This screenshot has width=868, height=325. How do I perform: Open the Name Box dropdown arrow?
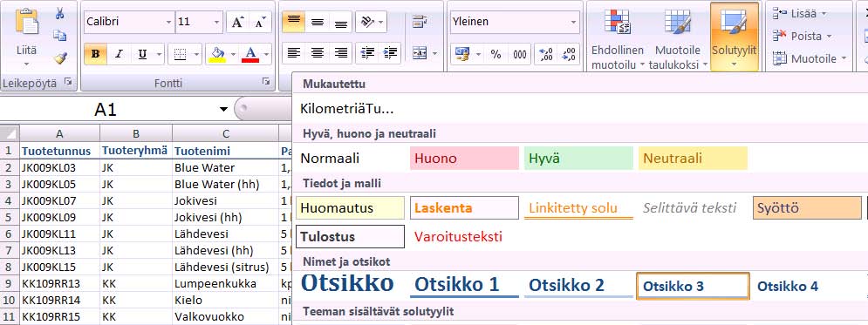pyautogui.click(x=223, y=110)
